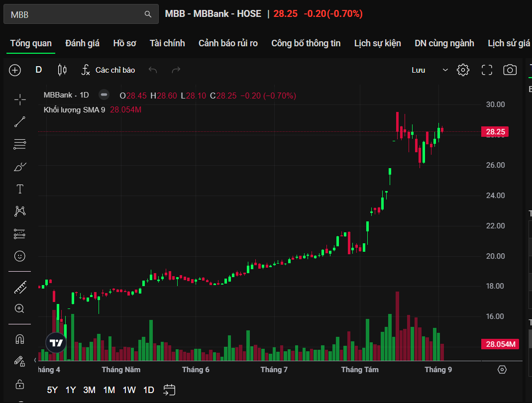Click the Lưu save layout button

click(419, 70)
